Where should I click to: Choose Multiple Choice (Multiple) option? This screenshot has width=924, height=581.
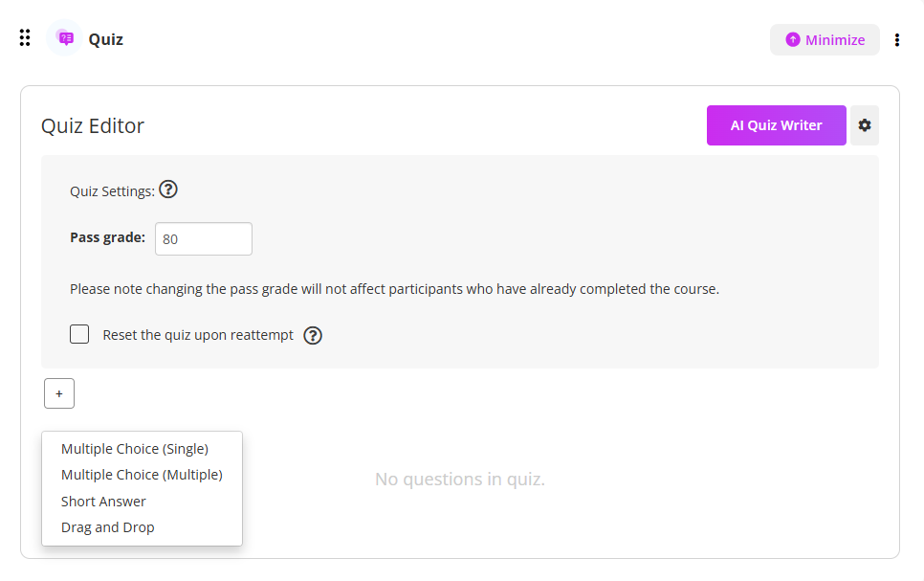(x=142, y=475)
